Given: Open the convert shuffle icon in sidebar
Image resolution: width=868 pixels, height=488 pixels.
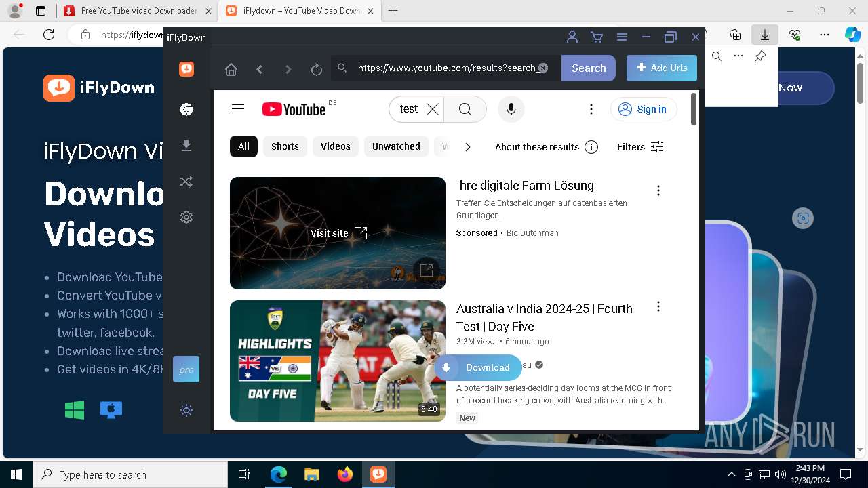Looking at the screenshot, I should [x=186, y=182].
